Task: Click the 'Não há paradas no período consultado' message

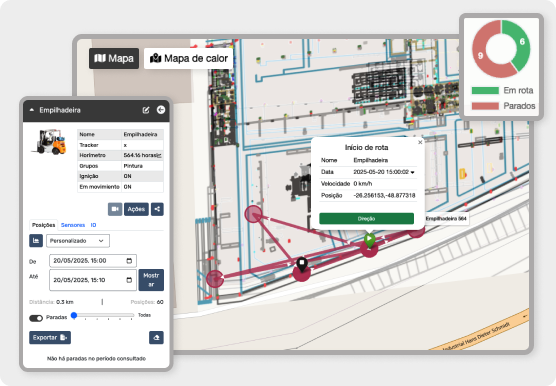Action: pyautogui.click(x=96, y=359)
